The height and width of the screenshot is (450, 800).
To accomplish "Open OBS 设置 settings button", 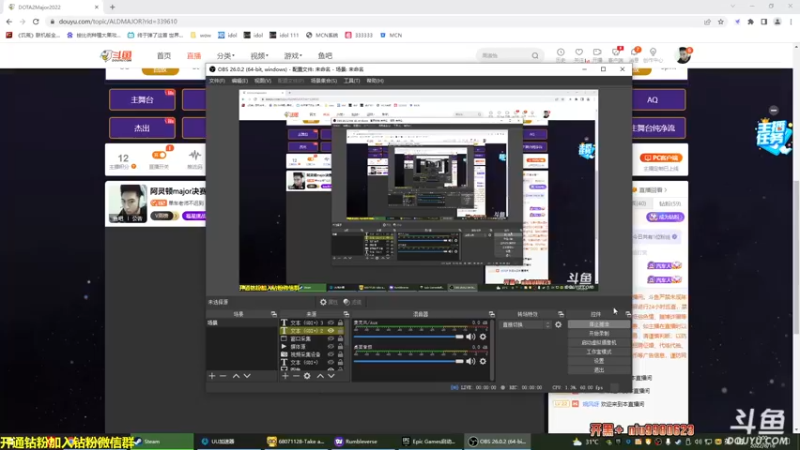I will coord(599,361).
